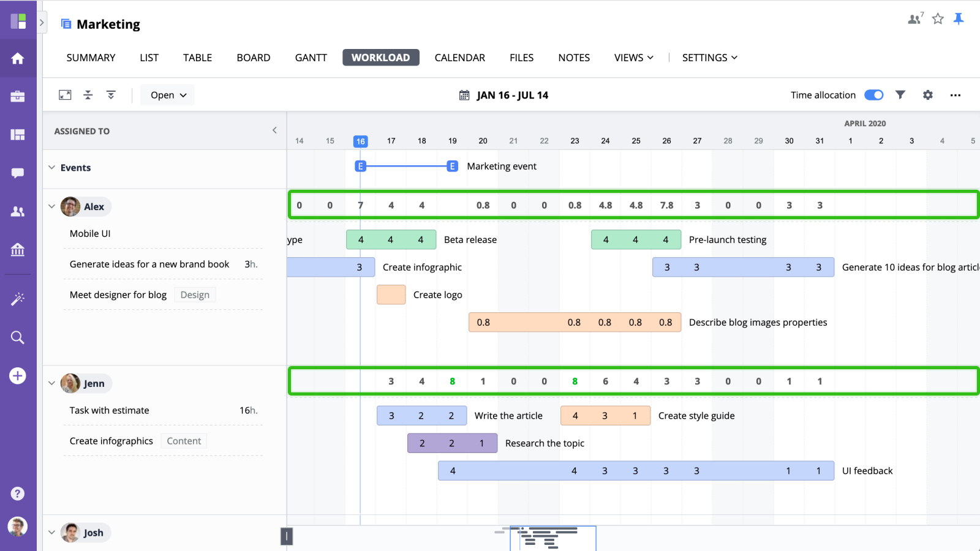
Task: Open the home icon in sidebar
Action: click(x=18, y=58)
